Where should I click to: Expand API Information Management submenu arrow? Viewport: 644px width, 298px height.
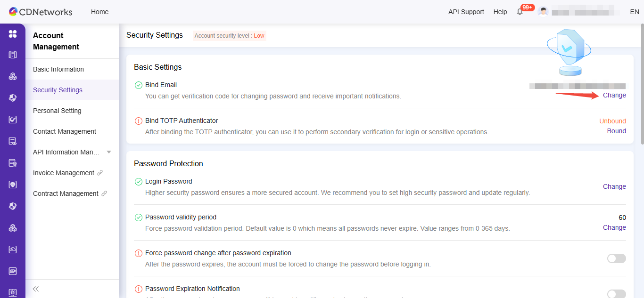coord(109,152)
